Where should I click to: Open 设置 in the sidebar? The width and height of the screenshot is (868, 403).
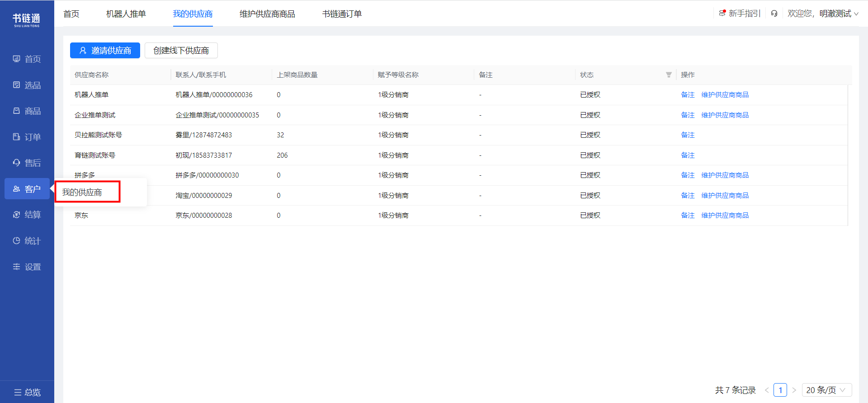[27, 267]
